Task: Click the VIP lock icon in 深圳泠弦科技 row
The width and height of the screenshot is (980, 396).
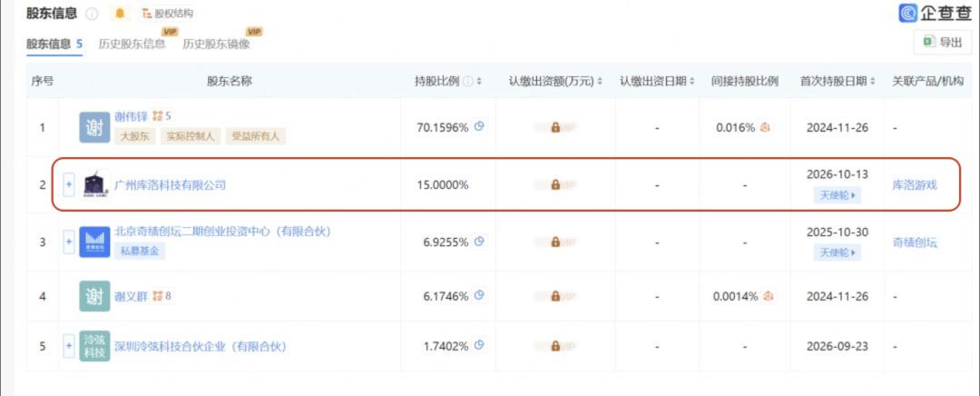Action: click(555, 346)
